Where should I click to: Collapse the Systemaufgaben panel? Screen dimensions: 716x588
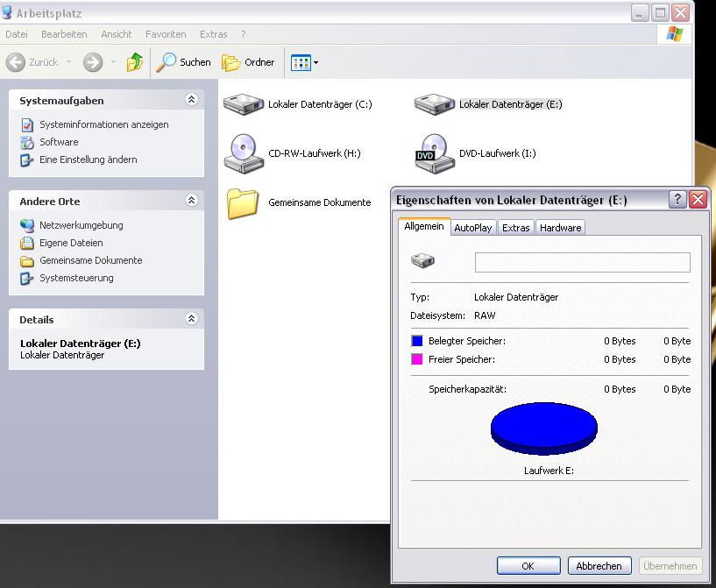(191, 100)
